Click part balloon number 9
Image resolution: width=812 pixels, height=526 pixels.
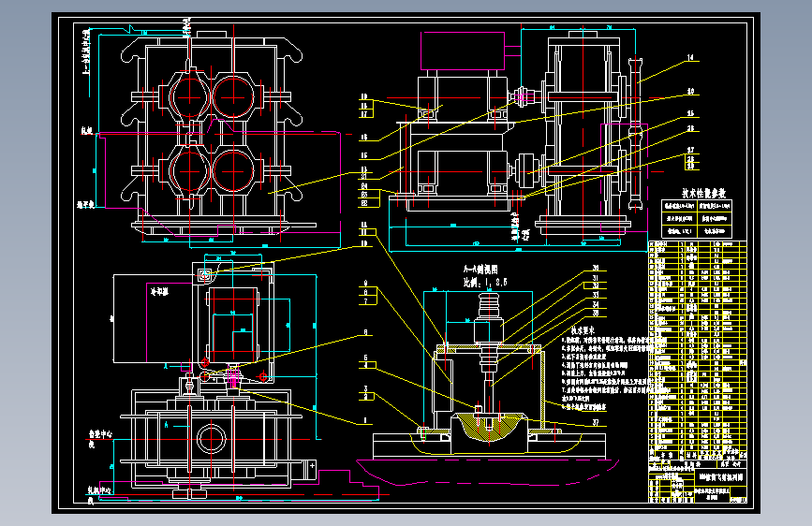tap(365, 284)
